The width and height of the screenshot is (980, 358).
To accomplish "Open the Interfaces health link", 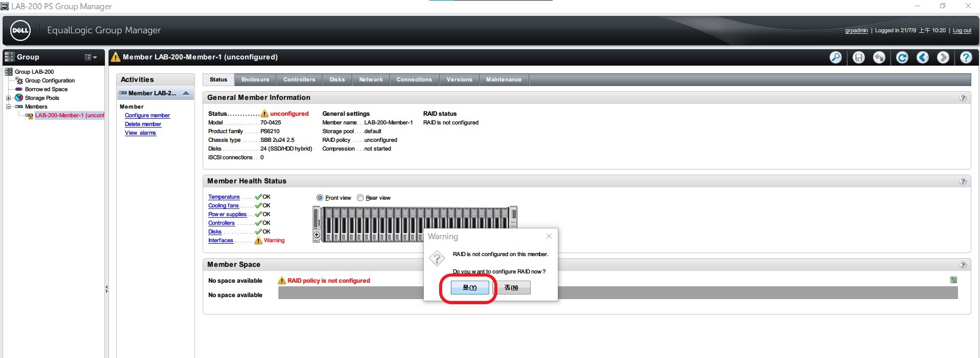I will (221, 241).
